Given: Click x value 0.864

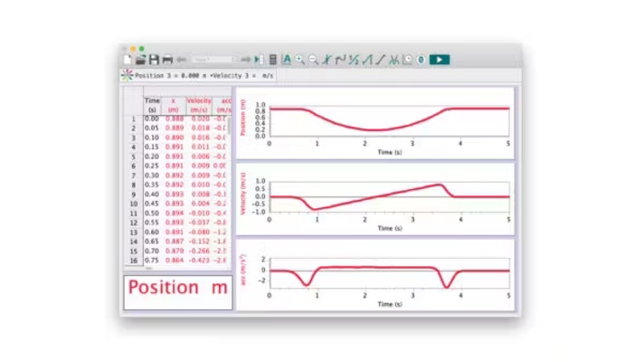Looking at the screenshot, I should tap(175, 261).
